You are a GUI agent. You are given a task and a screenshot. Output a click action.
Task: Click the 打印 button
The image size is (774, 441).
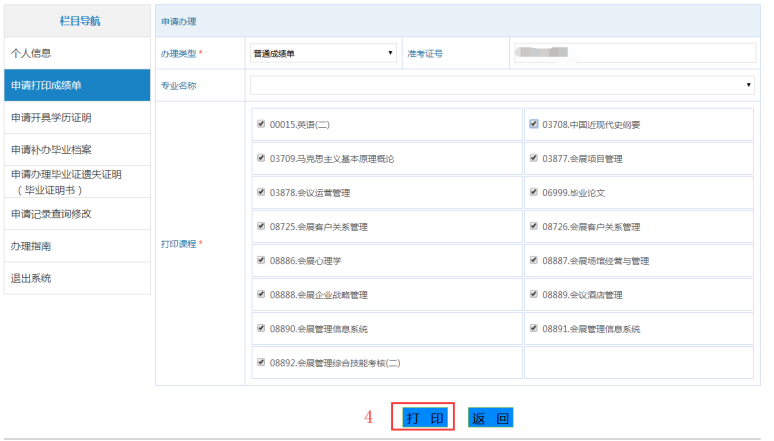[x=424, y=418]
